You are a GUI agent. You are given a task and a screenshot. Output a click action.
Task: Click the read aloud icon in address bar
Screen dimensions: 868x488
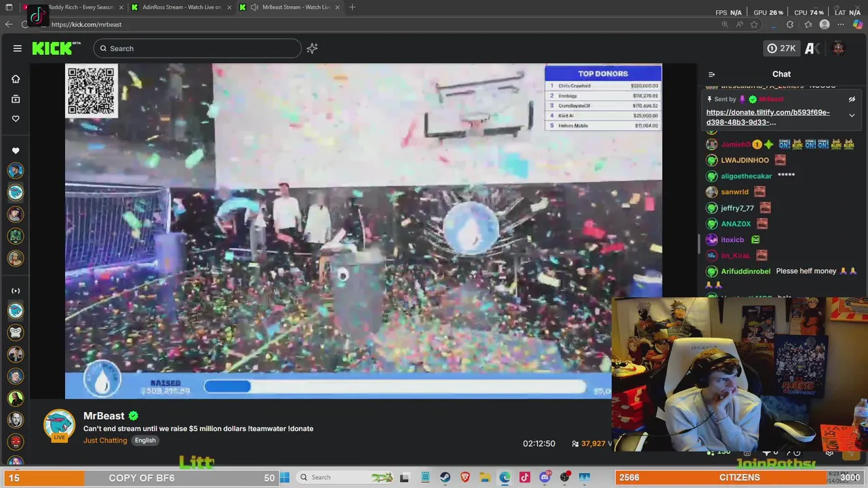tap(739, 24)
